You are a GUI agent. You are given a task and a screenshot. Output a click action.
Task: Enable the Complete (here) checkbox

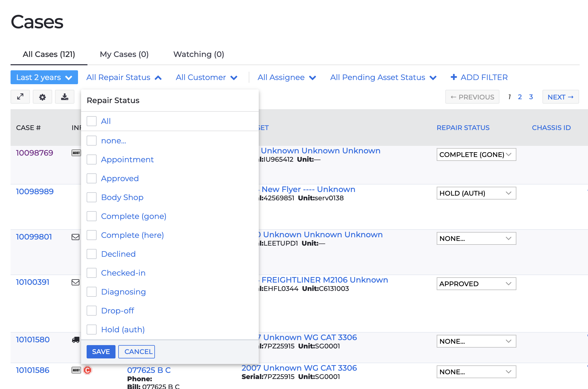[92, 235]
